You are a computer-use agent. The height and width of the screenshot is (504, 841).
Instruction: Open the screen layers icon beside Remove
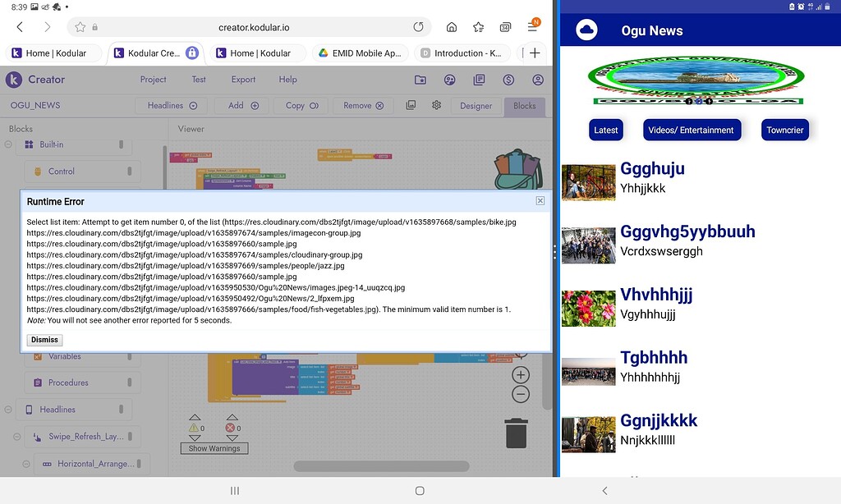coord(411,105)
